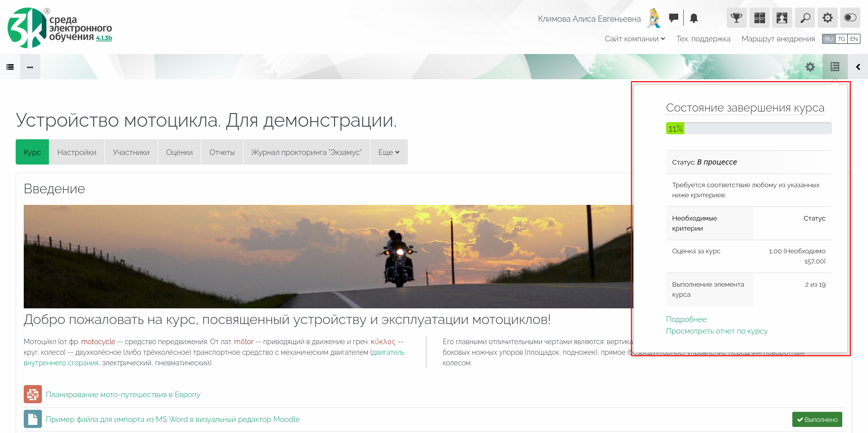Screen dimensions: 868x433
Task: Switch to the Участники tab
Action: (131, 152)
